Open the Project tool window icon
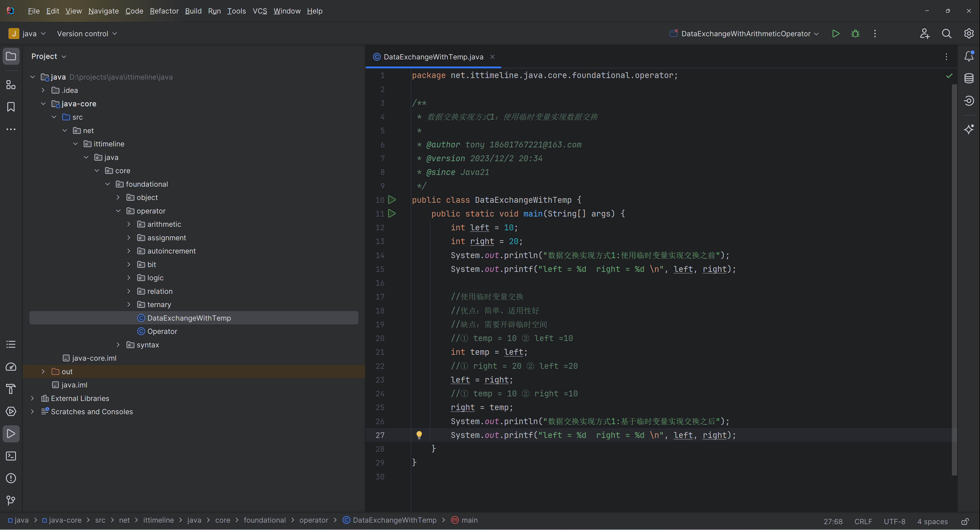Image resolution: width=980 pixels, height=530 pixels. pyautogui.click(x=11, y=56)
